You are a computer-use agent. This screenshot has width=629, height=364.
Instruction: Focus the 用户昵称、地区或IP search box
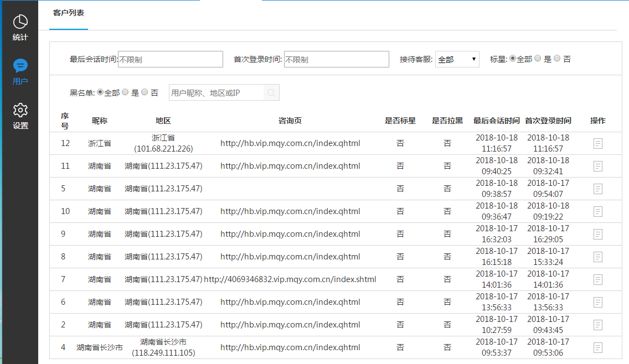click(x=216, y=93)
